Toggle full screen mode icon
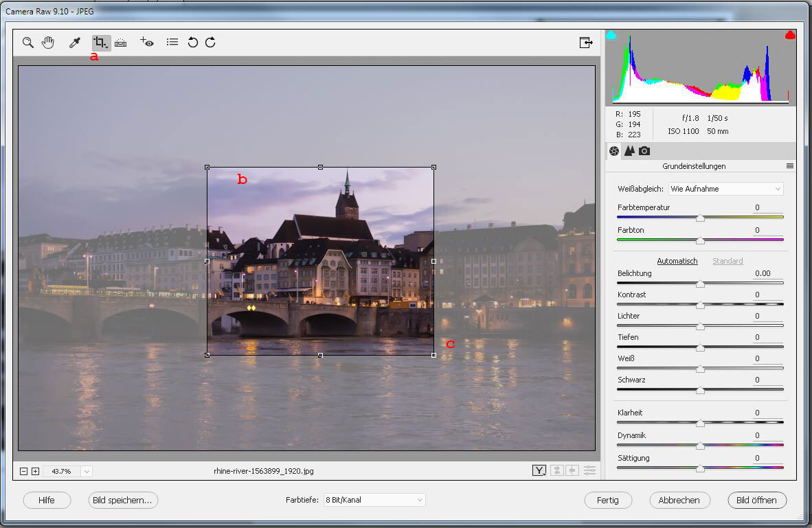The height and width of the screenshot is (528, 812). coord(586,43)
